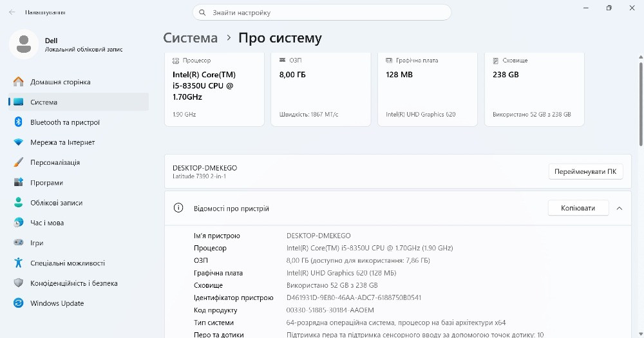Screen dimensions: 644x338
Task: Click the Тип системи 64-розрядна value
Action: pyautogui.click(x=396, y=323)
